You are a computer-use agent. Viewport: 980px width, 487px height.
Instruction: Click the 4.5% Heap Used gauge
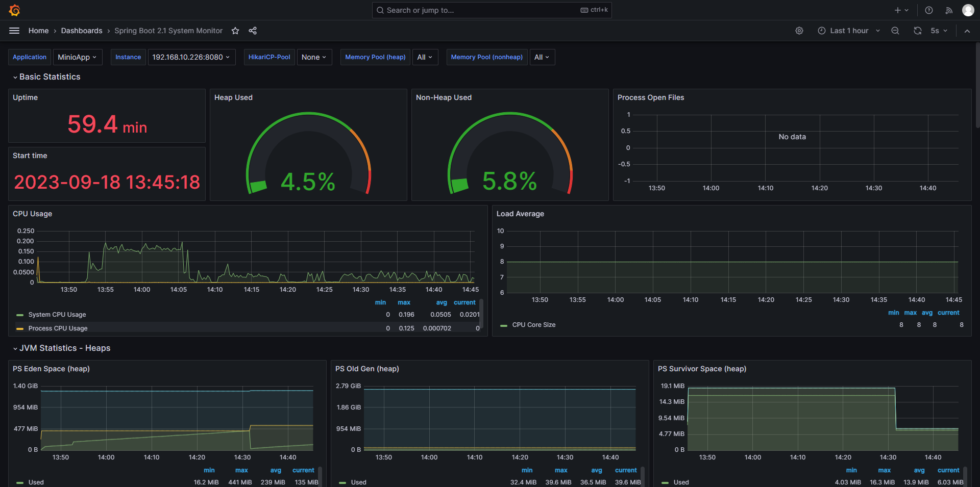click(x=308, y=153)
